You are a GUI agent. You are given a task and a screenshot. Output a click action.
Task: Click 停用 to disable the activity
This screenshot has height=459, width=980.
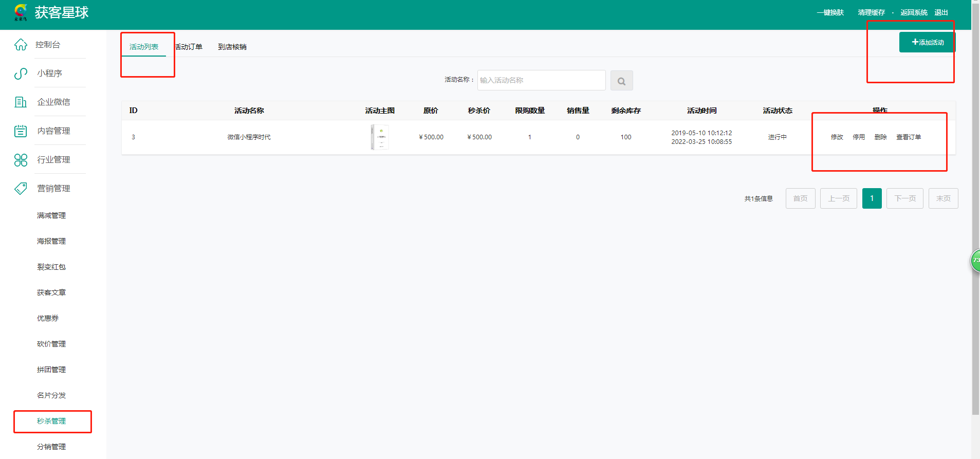[x=859, y=137]
